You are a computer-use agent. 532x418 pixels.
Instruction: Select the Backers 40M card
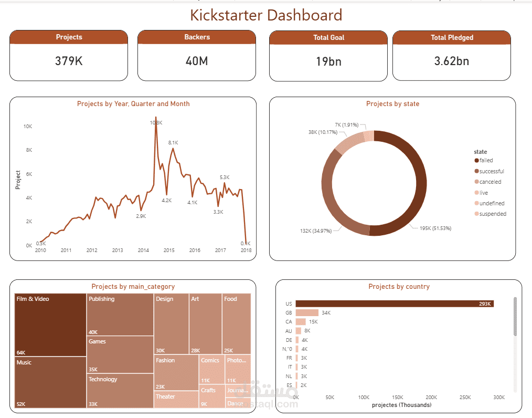(197, 55)
